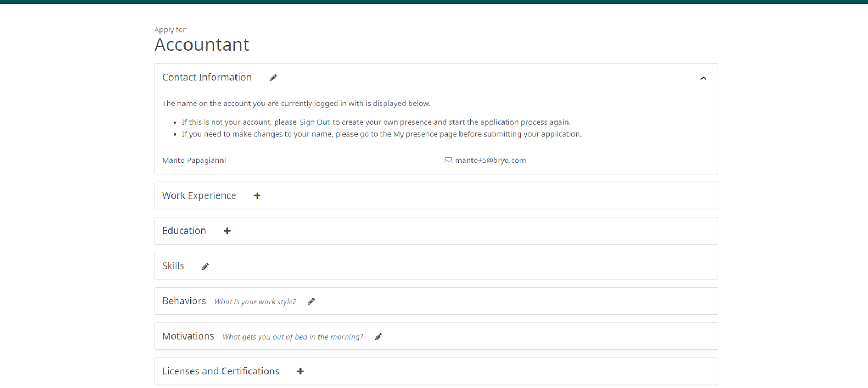Image resolution: width=868 pixels, height=388 pixels.
Task: Edit Skills using the pencil icon
Action: (x=205, y=266)
